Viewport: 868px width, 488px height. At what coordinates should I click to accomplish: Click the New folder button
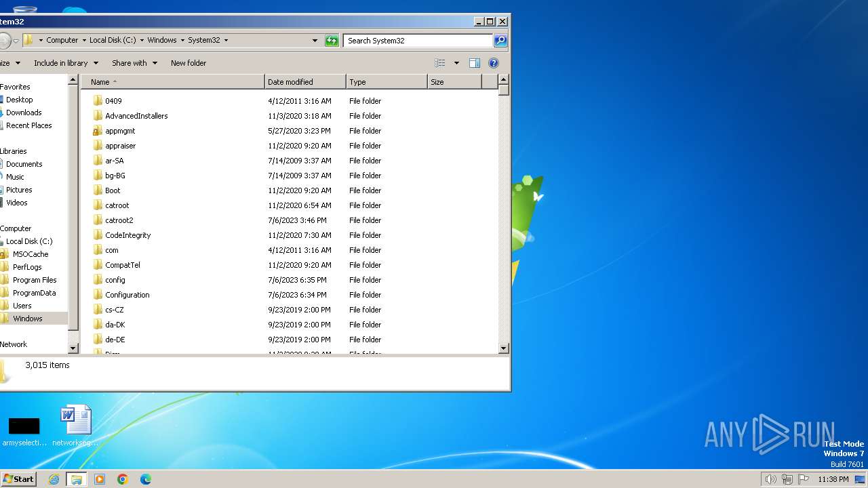(x=189, y=63)
